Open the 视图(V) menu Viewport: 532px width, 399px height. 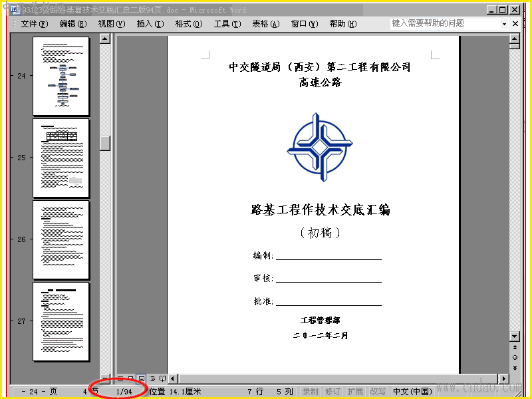click(111, 24)
